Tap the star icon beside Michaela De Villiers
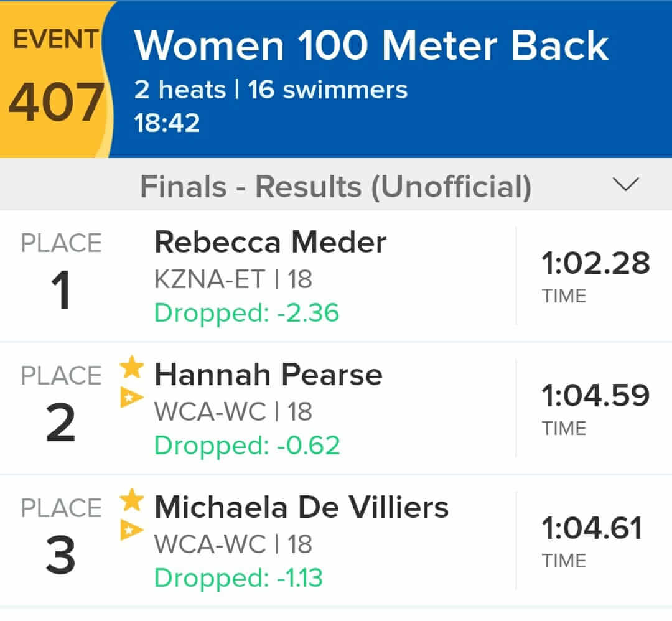Viewport: 672px width, 621px height. tap(132, 500)
